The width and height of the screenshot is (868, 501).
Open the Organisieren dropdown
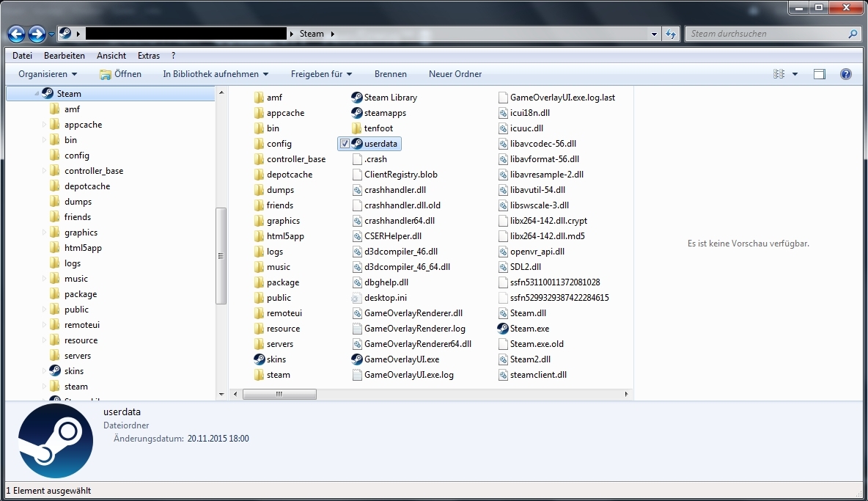coord(48,74)
